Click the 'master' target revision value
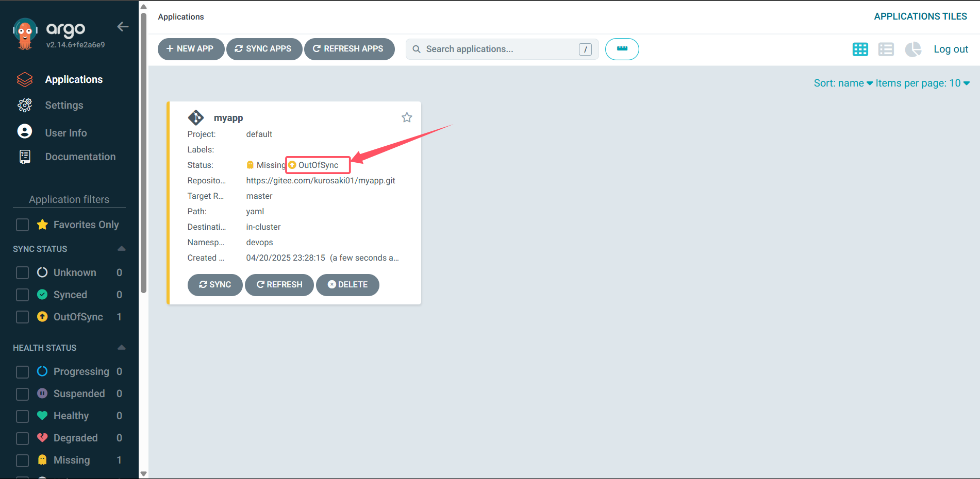Viewport: 980px width, 479px height. tap(259, 196)
